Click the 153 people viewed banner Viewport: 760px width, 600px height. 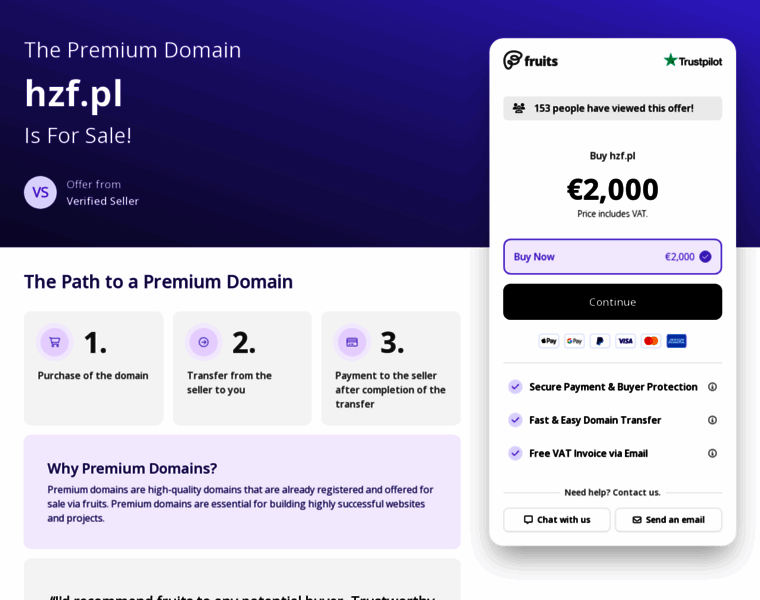[613, 108]
